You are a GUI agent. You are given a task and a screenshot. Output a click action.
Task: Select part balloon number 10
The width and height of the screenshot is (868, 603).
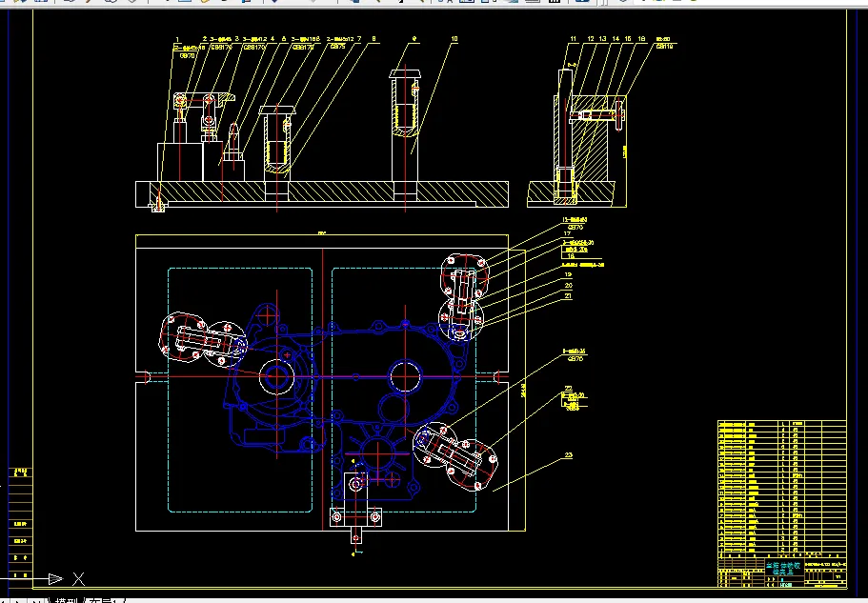pos(454,39)
